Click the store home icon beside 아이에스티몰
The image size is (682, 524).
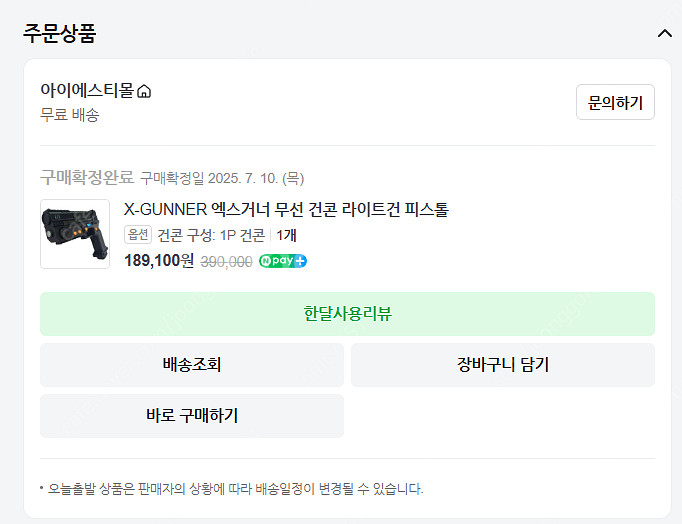pyautogui.click(x=144, y=91)
